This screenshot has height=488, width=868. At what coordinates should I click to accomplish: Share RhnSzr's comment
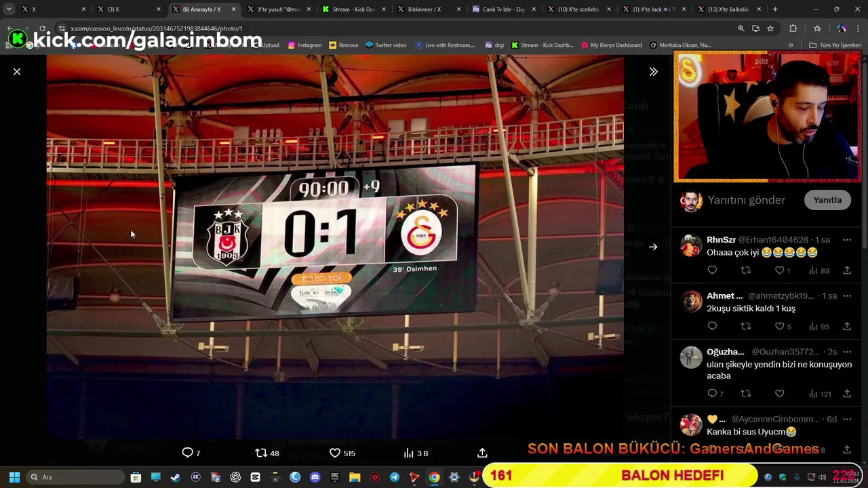click(x=847, y=270)
